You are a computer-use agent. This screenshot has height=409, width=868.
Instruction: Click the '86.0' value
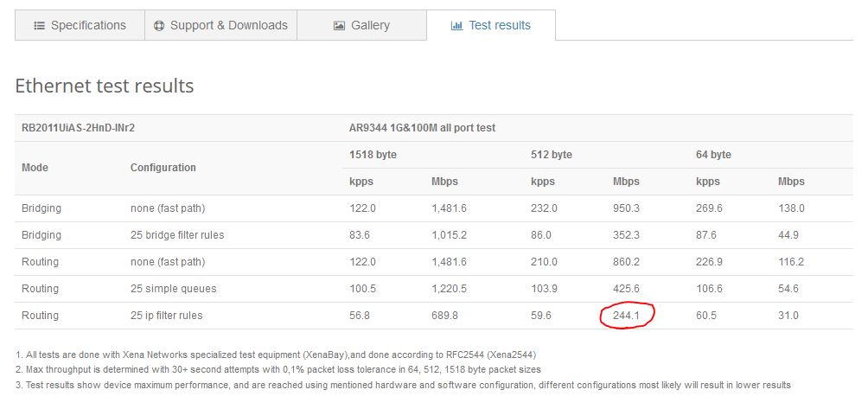[541, 235]
